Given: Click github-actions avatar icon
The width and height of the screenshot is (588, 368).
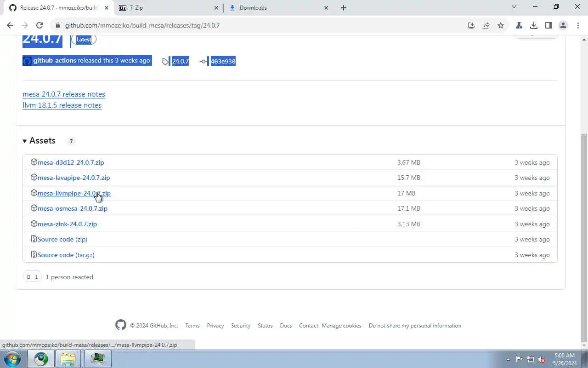Looking at the screenshot, I should click(27, 61).
